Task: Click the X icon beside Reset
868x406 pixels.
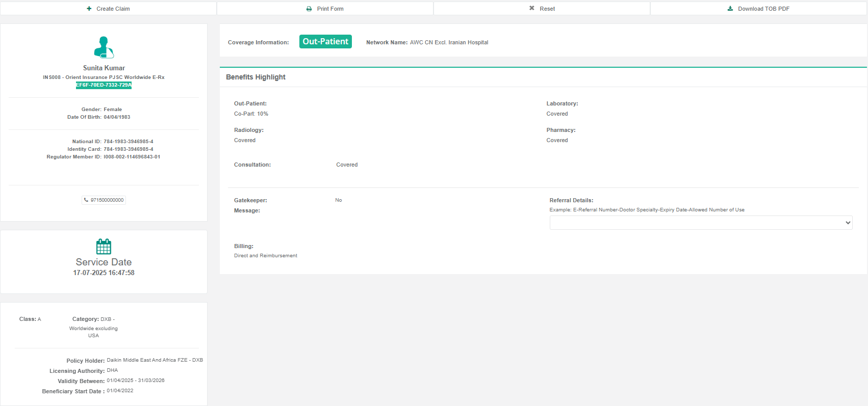Action: [x=532, y=9]
